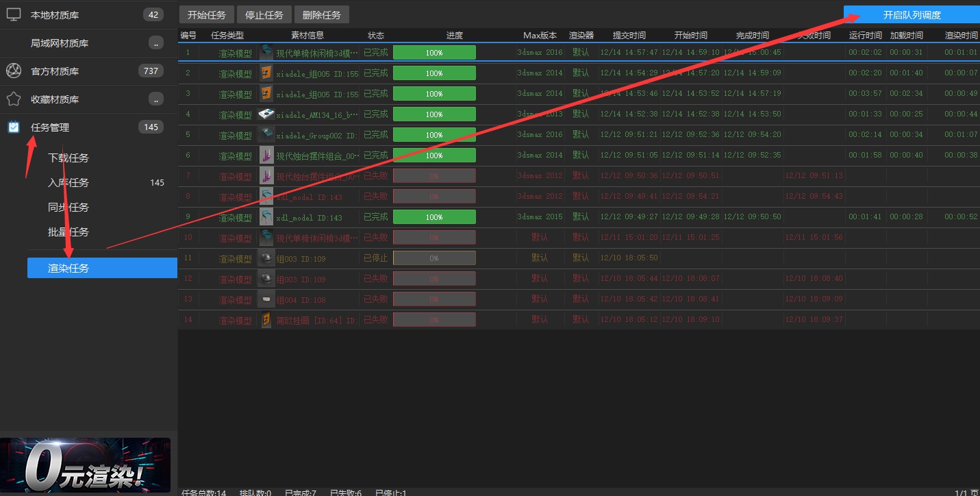Click the favorites library star icon
The image size is (980, 496).
coord(14,99)
